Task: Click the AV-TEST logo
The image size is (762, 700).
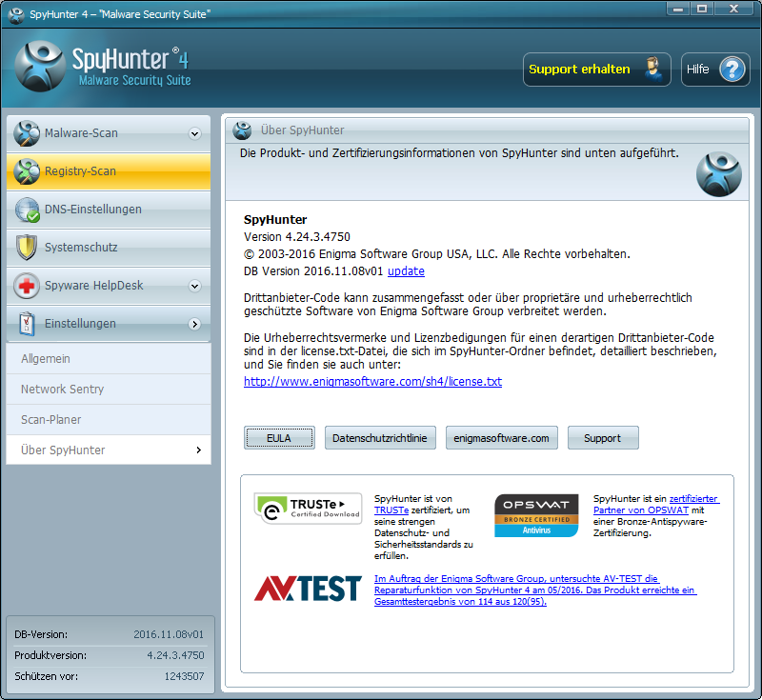Action: click(x=308, y=589)
